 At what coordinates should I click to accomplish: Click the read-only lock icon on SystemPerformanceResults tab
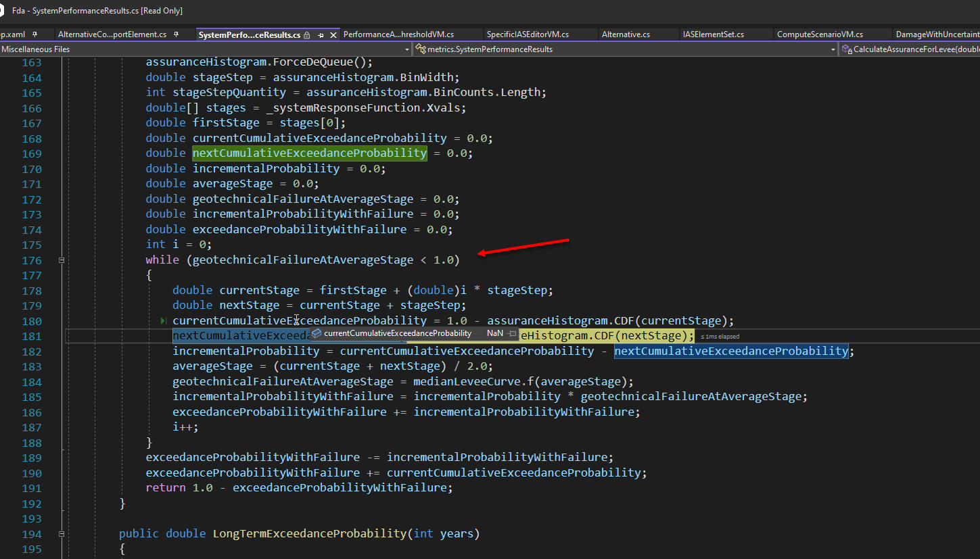(x=307, y=34)
